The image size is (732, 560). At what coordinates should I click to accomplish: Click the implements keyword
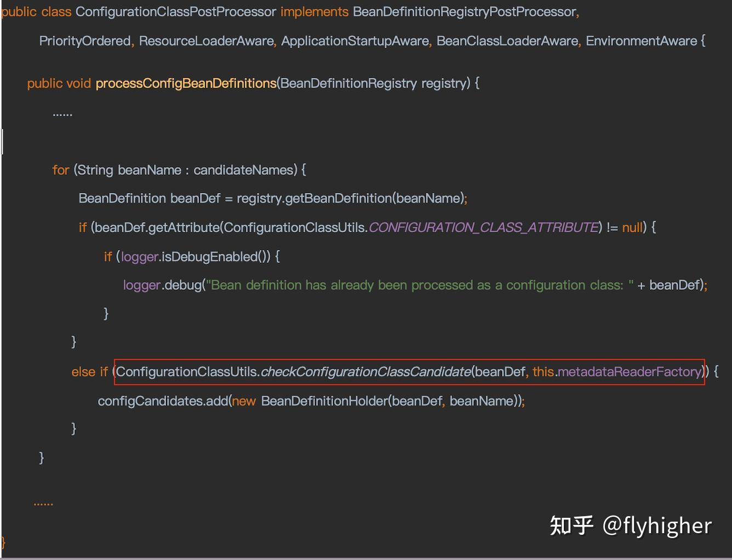314,12
